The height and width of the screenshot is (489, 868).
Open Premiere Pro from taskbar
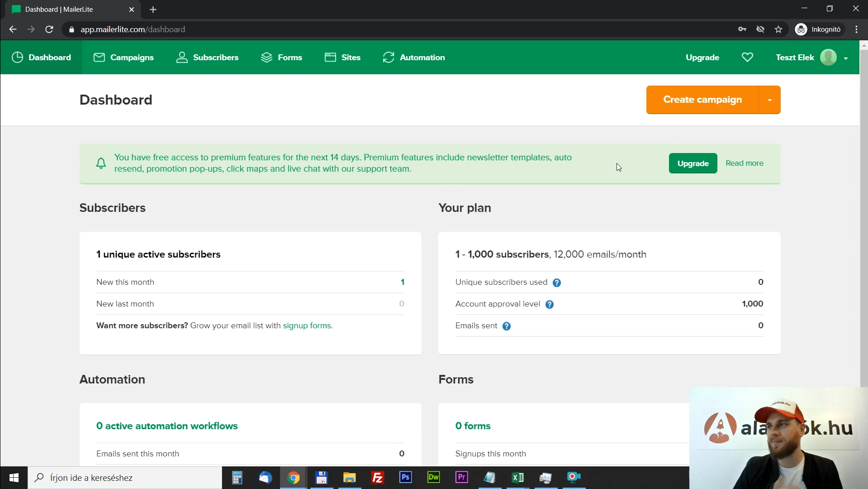461,478
